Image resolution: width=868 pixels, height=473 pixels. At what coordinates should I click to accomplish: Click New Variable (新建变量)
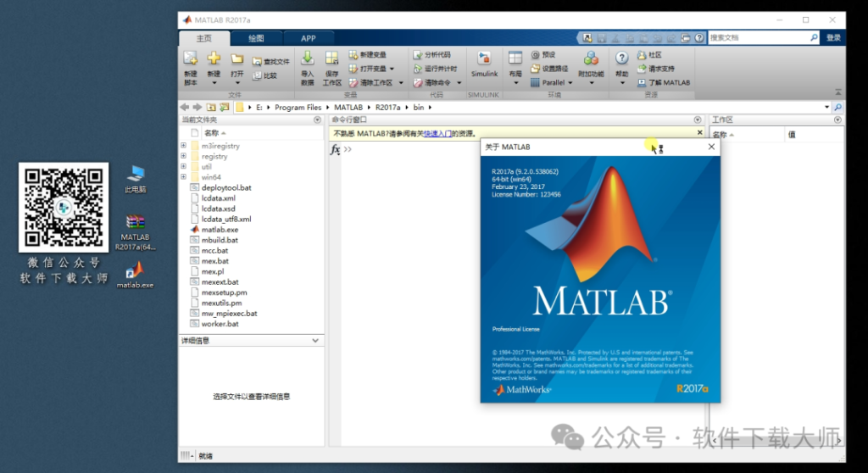pyautogui.click(x=368, y=55)
